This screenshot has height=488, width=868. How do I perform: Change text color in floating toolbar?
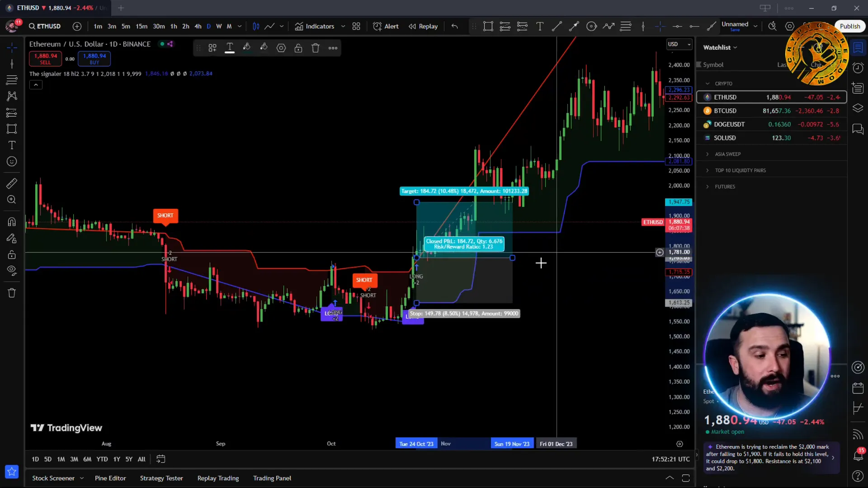click(230, 48)
